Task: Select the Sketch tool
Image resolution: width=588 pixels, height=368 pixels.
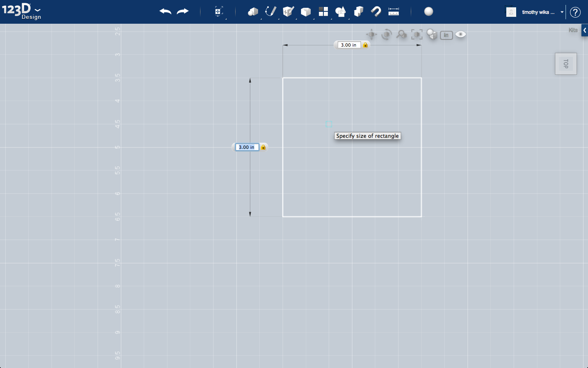Action: tap(270, 11)
